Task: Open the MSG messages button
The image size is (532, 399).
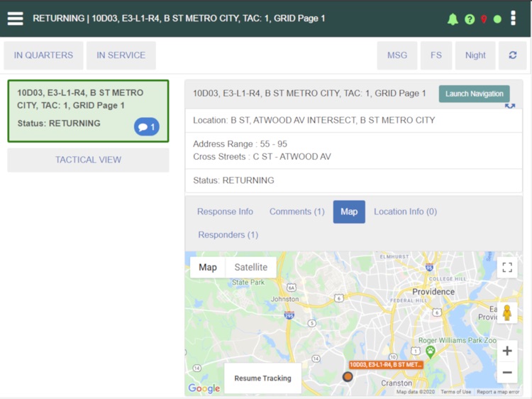Action: tap(397, 55)
